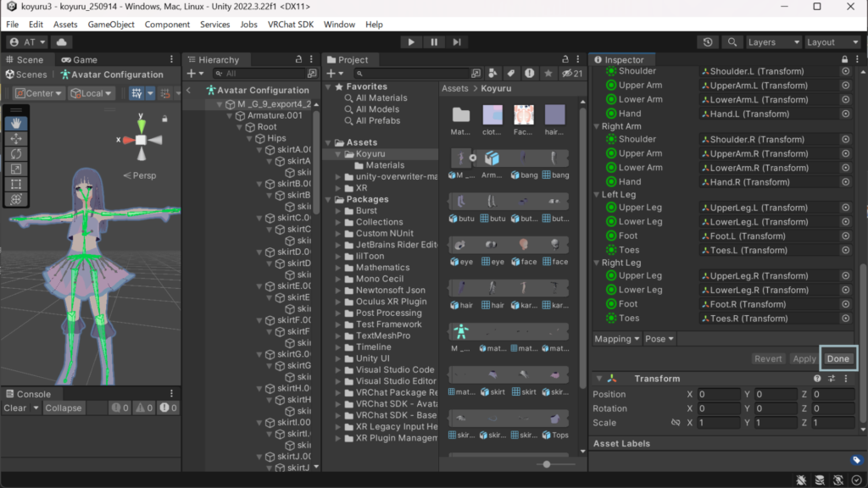Select the Rect transform tool
This screenshot has width=868, height=488.
[15, 185]
